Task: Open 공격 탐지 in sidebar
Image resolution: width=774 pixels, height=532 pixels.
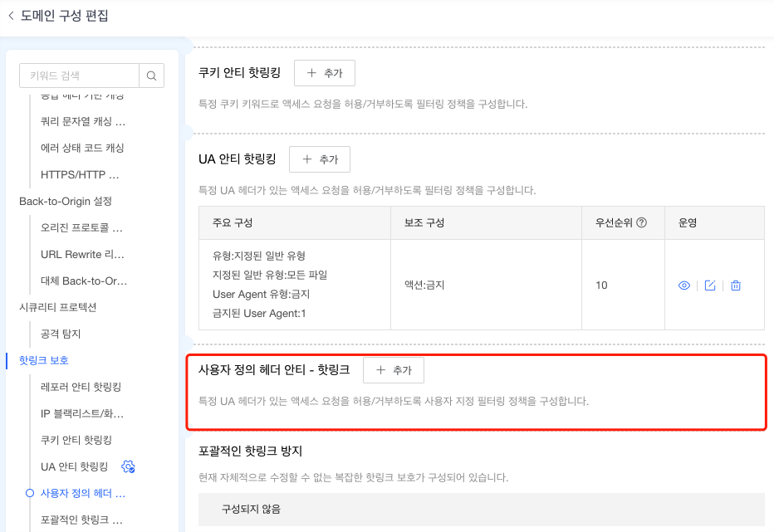Action: [x=61, y=334]
